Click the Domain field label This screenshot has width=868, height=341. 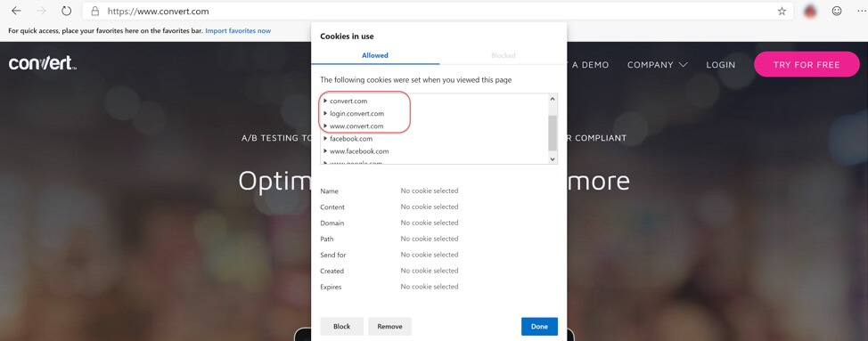(x=332, y=223)
